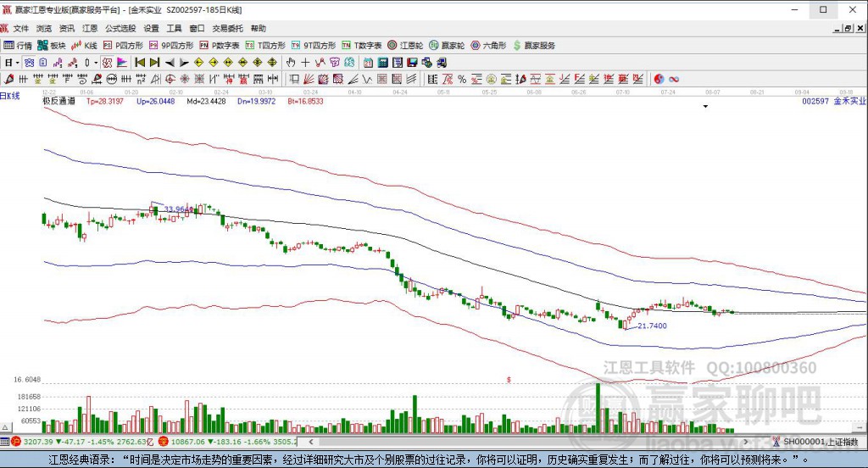
Task: Select the red pencil drawing tool
Action: click(x=8, y=79)
